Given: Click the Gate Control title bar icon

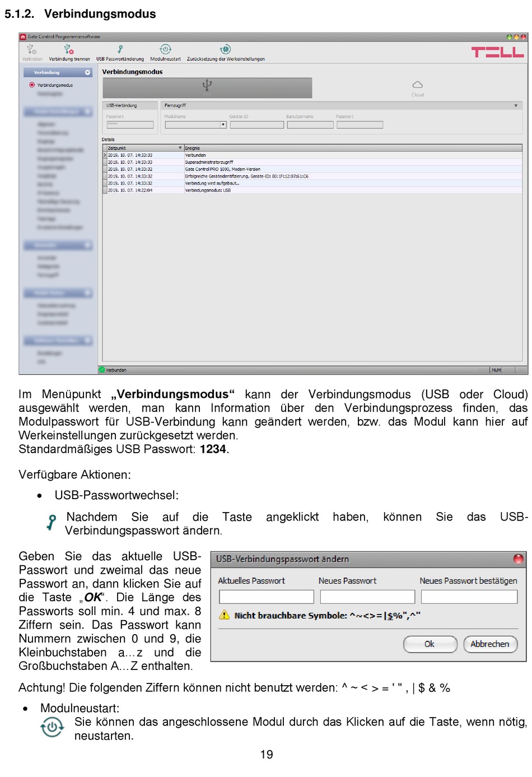Looking at the screenshot, I should [x=24, y=37].
